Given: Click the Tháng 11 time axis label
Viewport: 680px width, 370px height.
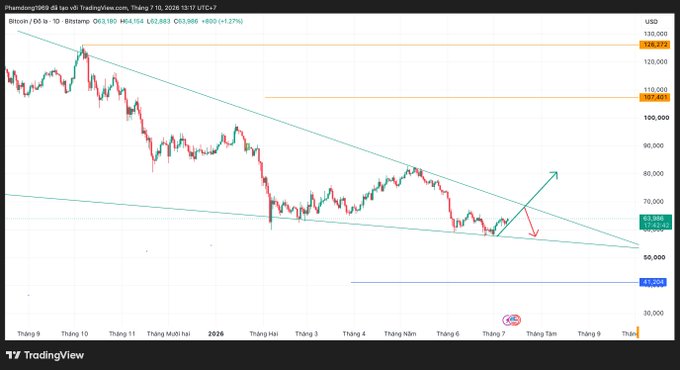Looking at the screenshot, I should point(122,334).
